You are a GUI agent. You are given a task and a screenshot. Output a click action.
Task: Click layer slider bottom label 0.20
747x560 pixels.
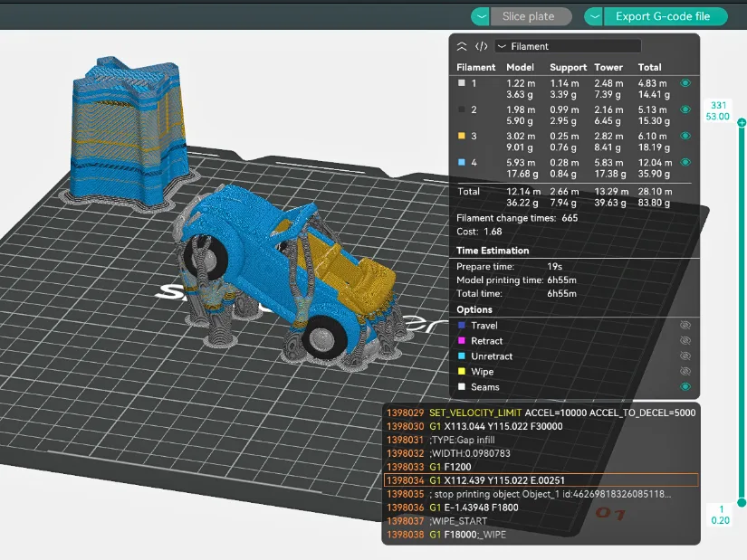[721, 520]
